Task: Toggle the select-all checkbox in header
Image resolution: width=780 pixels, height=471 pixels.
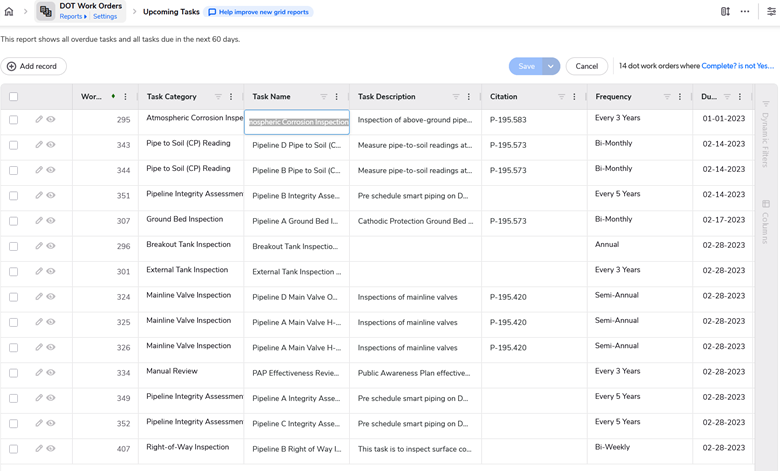Action: pos(14,97)
